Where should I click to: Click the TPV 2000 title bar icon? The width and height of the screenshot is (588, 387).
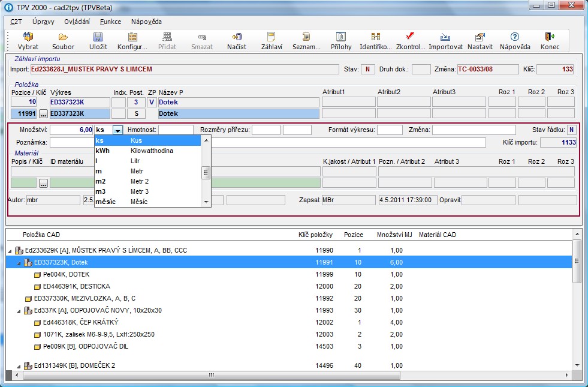tap(8, 7)
